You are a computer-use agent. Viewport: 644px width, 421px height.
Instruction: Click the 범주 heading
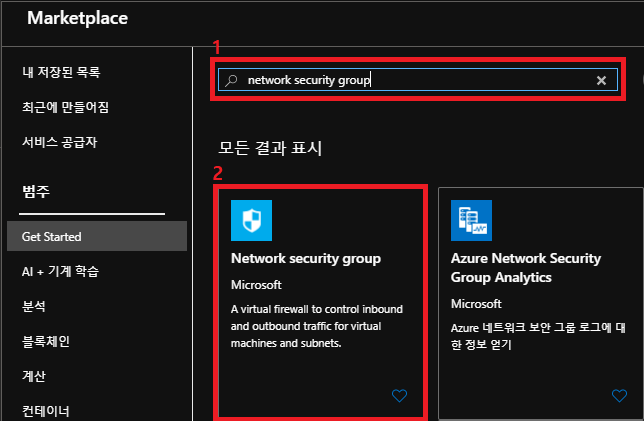click(x=36, y=191)
